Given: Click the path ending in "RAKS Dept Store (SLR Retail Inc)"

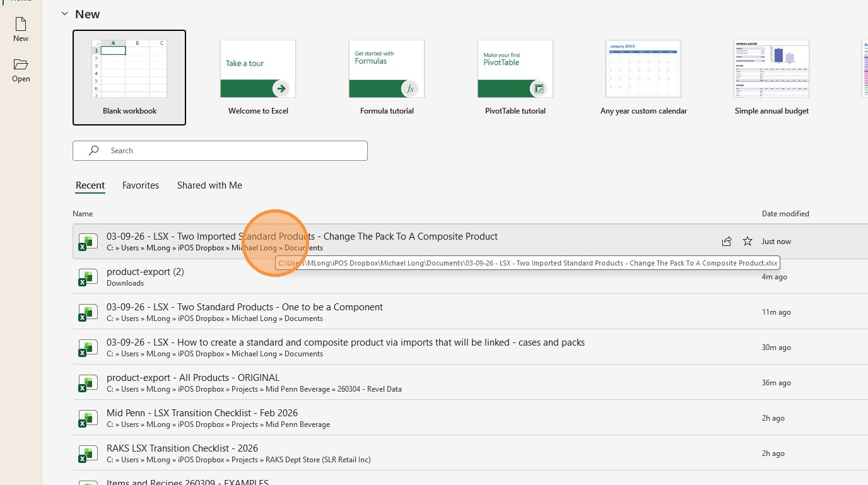Looking at the screenshot, I should tap(238, 460).
